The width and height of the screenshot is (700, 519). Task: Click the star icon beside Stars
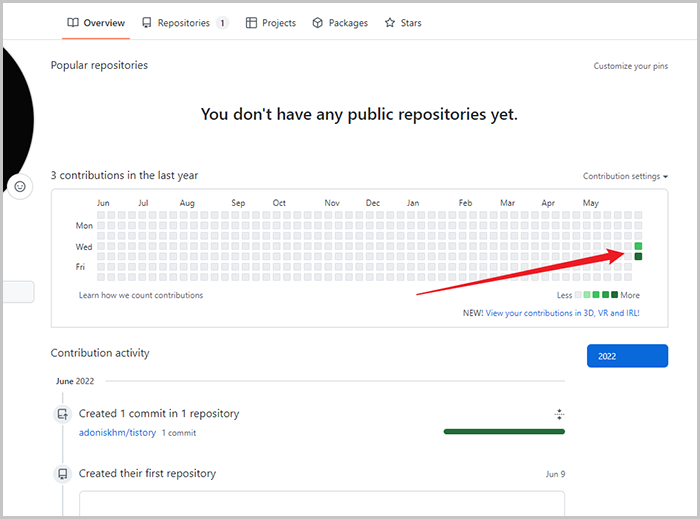tap(390, 23)
